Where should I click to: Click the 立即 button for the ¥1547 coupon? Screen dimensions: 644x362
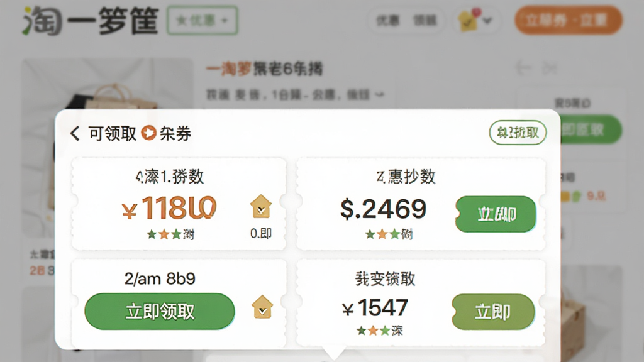tap(493, 312)
